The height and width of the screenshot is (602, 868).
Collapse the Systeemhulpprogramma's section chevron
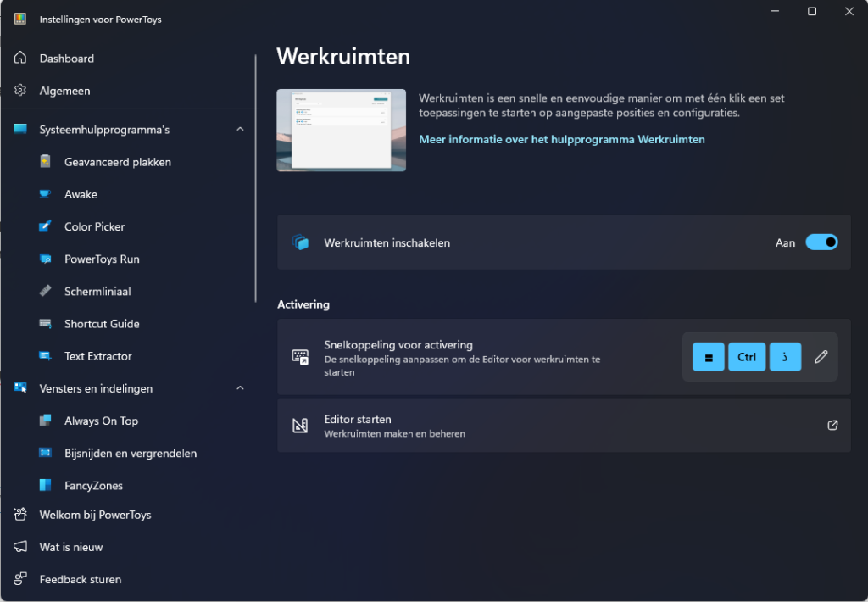pos(240,129)
